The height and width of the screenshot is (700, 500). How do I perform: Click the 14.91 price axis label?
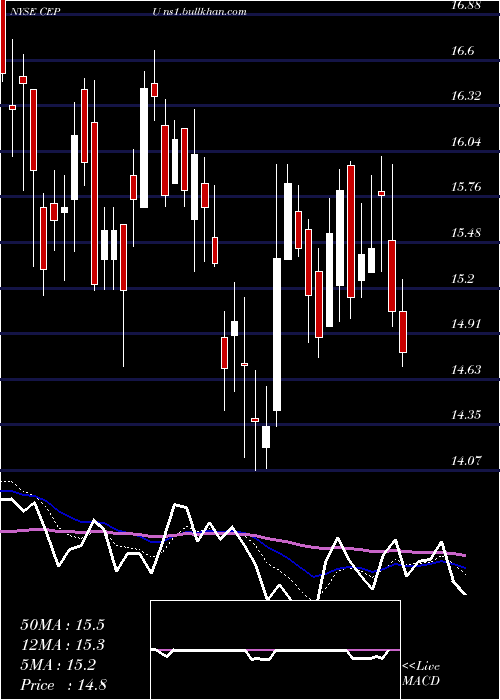click(x=465, y=324)
